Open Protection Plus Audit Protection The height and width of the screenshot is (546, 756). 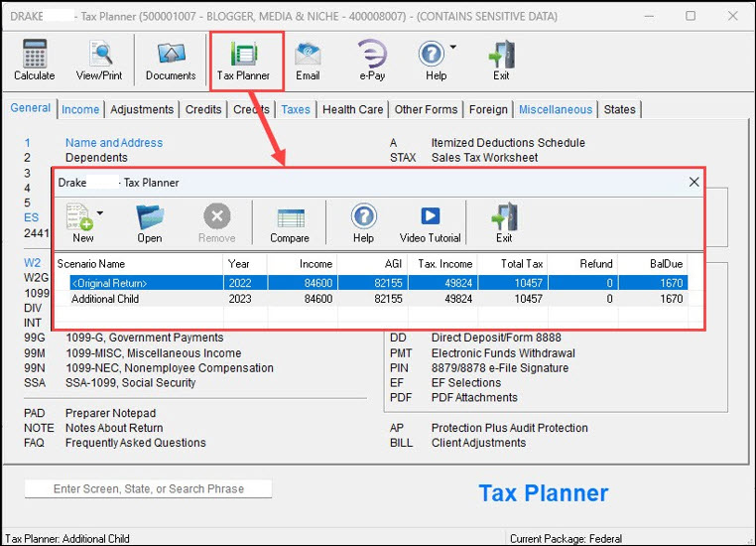point(510,428)
